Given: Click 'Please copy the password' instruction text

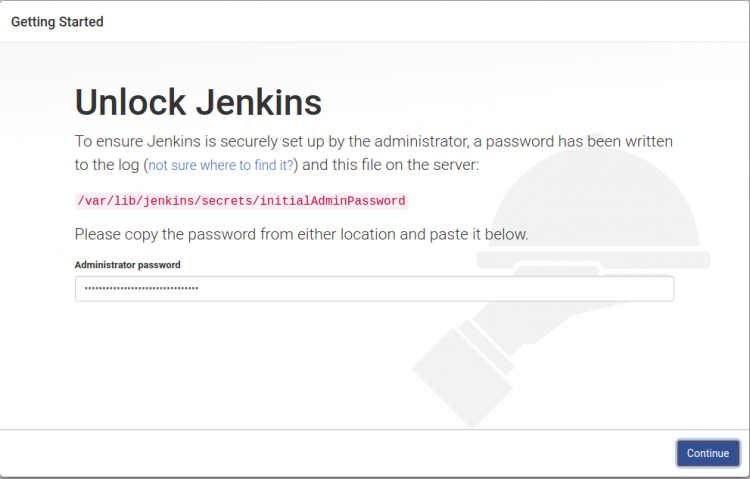Looking at the screenshot, I should point(301,234).
